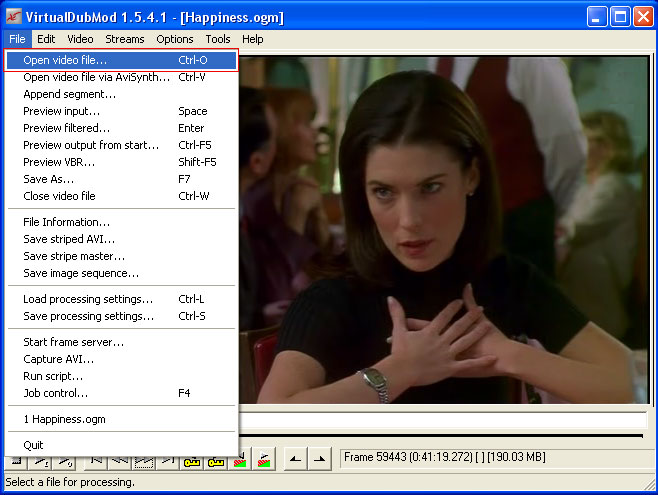Open File Information… dialog
Screen dimensions: 658x495
tap(121, 222)
